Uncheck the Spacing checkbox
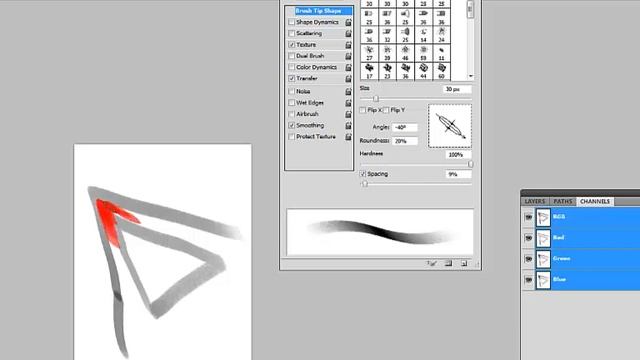Viewport: 640px width, 360px height. point(362,174)
